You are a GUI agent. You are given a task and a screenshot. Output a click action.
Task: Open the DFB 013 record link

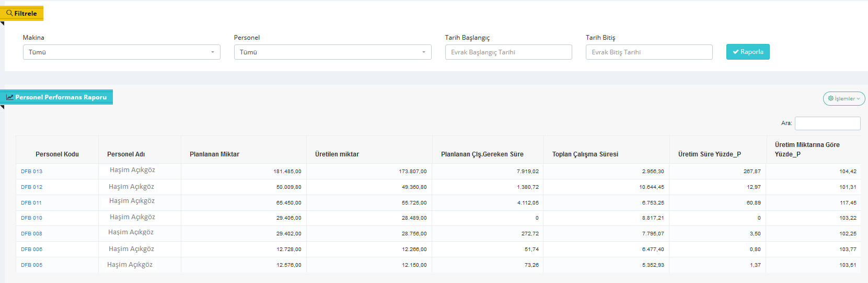[31, 172]
